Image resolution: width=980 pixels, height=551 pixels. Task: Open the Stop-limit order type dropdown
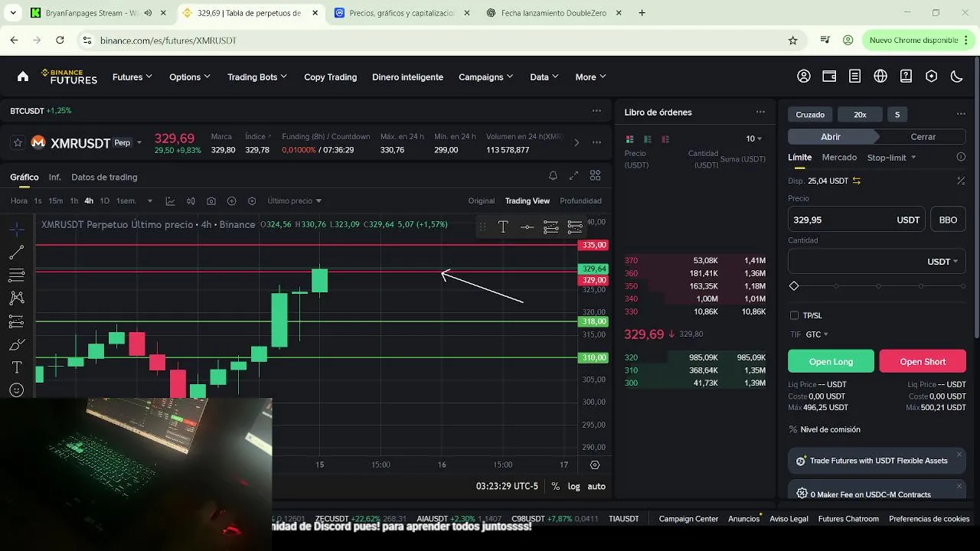891,157
